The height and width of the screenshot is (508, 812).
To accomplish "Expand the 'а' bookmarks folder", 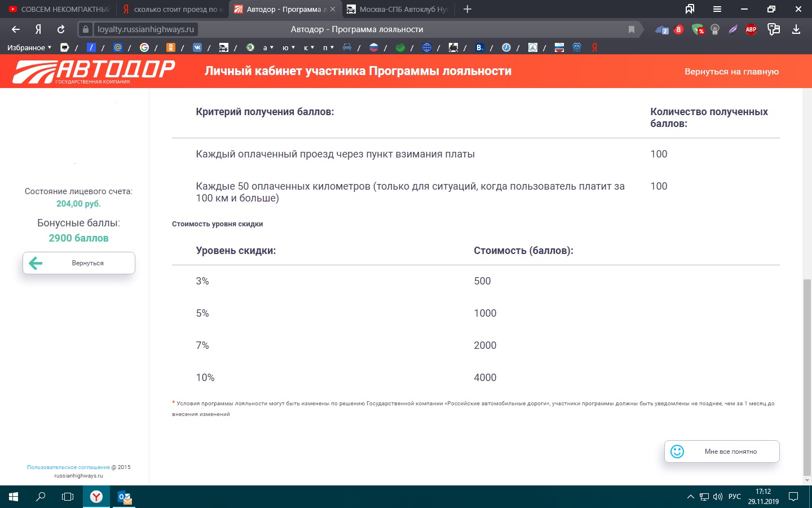I will (268, 47).
